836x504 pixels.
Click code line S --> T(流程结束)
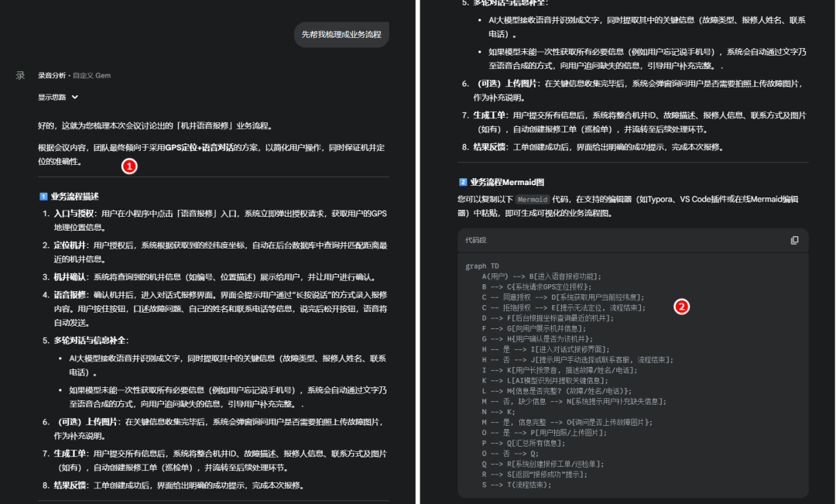pyautogui.click(x=516, y=485)
